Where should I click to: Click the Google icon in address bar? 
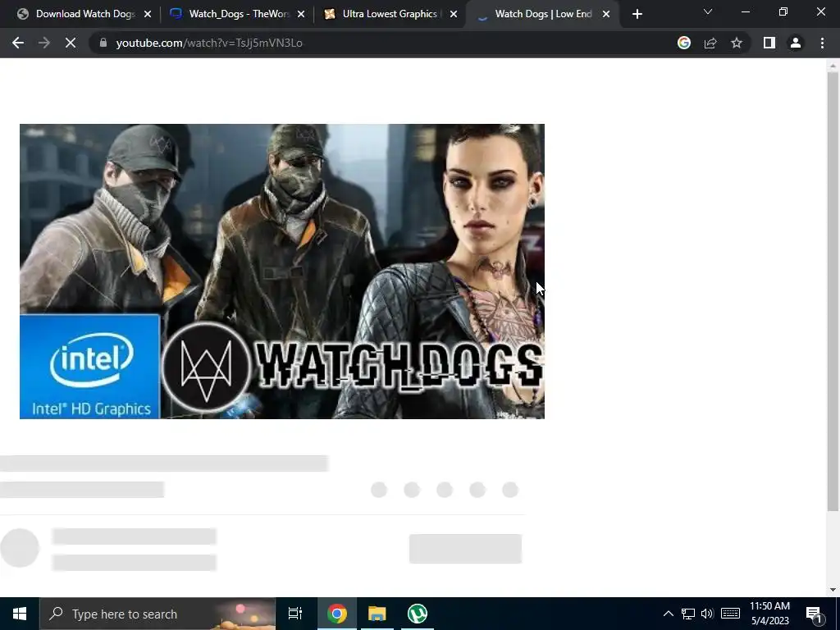(683, 43)
